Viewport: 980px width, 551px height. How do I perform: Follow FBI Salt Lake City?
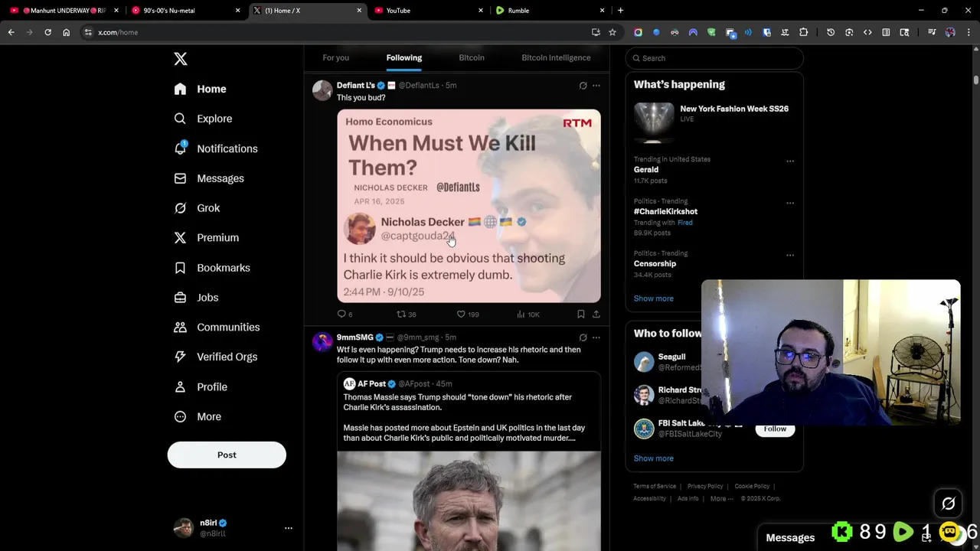tap(775, 429)
